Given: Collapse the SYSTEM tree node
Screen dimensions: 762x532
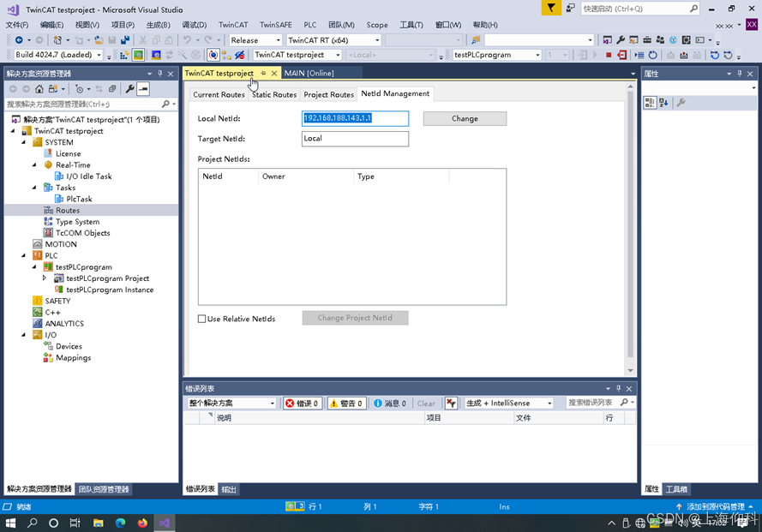Looking at the screenshot, I should point(23,142).
